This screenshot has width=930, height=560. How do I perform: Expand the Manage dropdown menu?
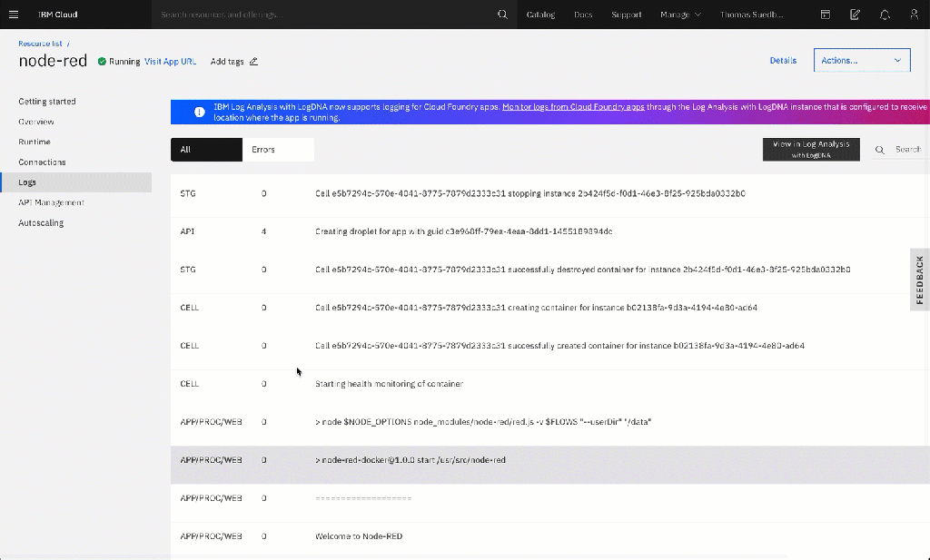click(680, 15)
